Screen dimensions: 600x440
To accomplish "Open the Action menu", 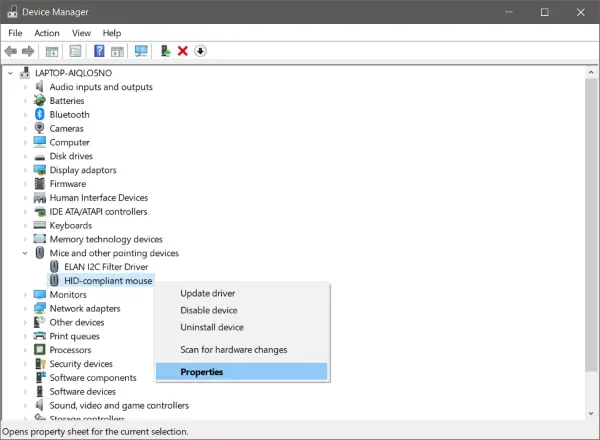I will [x=47, y=33].
